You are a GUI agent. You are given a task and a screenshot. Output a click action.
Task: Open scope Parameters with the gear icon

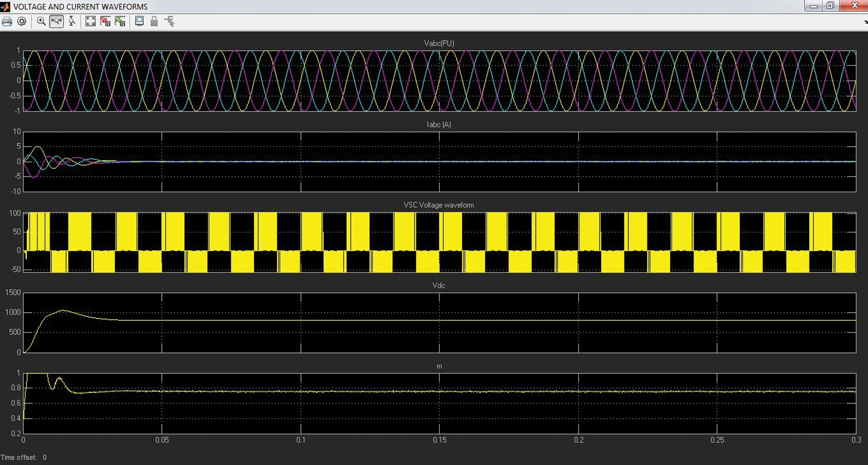(x=21, y=21)
